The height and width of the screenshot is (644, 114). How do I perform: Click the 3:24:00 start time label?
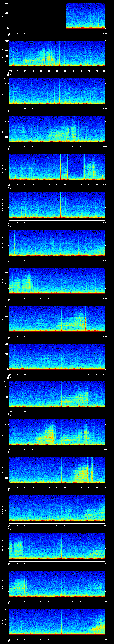9,601
